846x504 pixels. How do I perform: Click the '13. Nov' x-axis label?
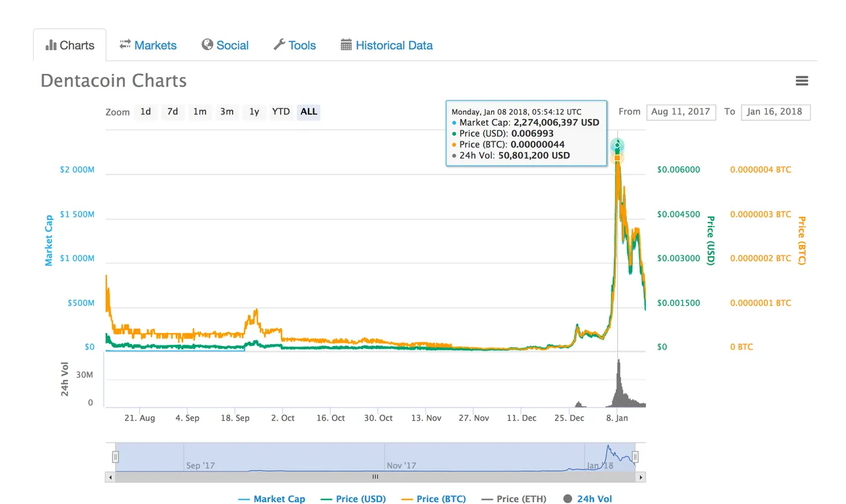pos(426,418)
